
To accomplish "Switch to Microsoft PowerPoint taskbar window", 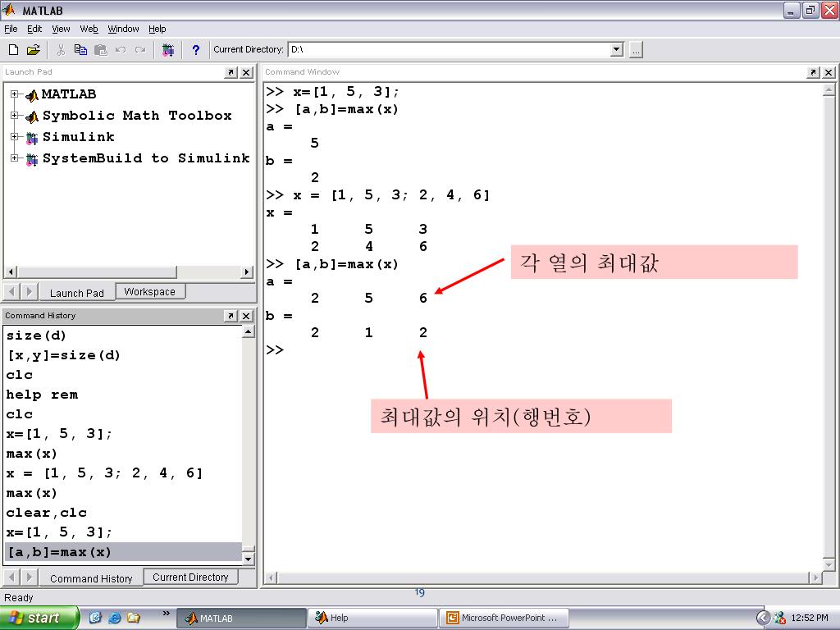I will (x=504, y=619).
